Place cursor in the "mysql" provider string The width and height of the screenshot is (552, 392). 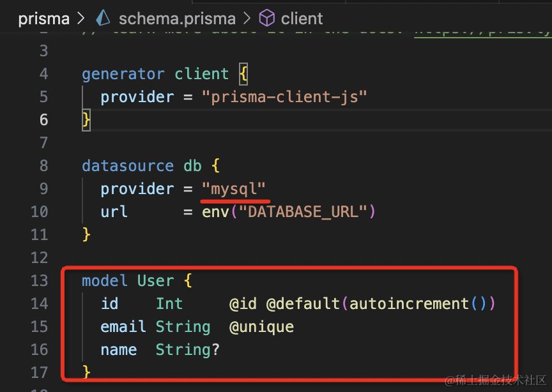coord(233,189)
